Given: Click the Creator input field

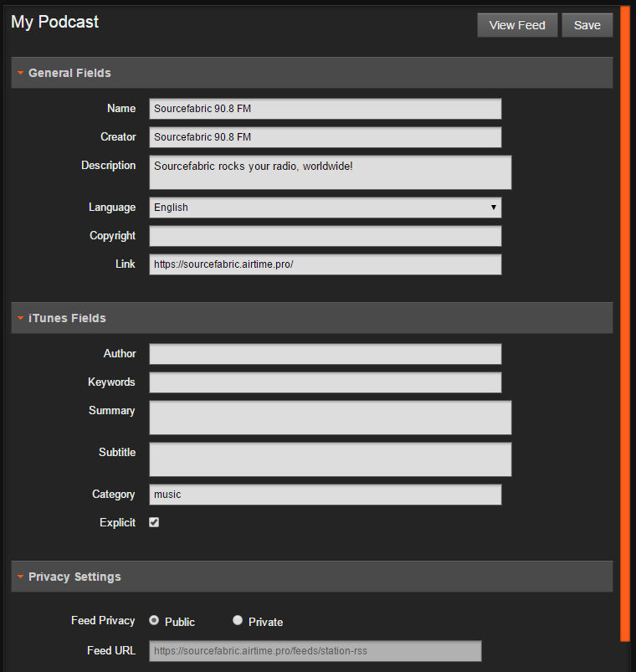Looking at the screenshot, I should tap(325, 137).
